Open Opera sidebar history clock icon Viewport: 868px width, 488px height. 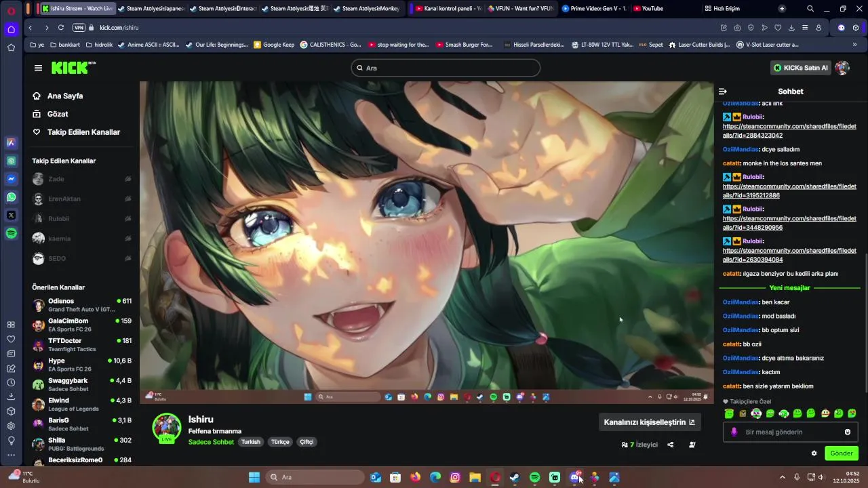[11, 382]
